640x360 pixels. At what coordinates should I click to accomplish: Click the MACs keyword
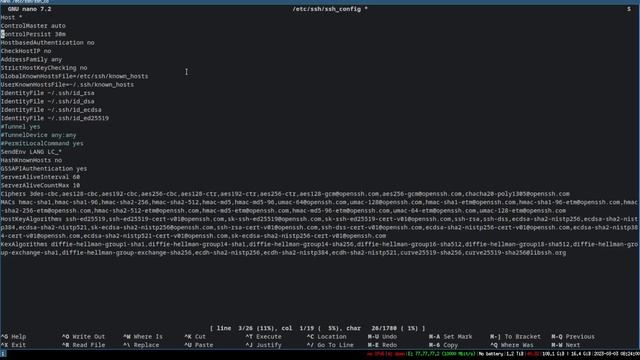[8, 202]
